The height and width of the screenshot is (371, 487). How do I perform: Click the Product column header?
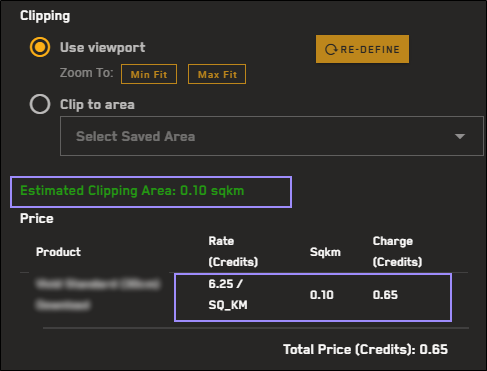click(58, 252)
